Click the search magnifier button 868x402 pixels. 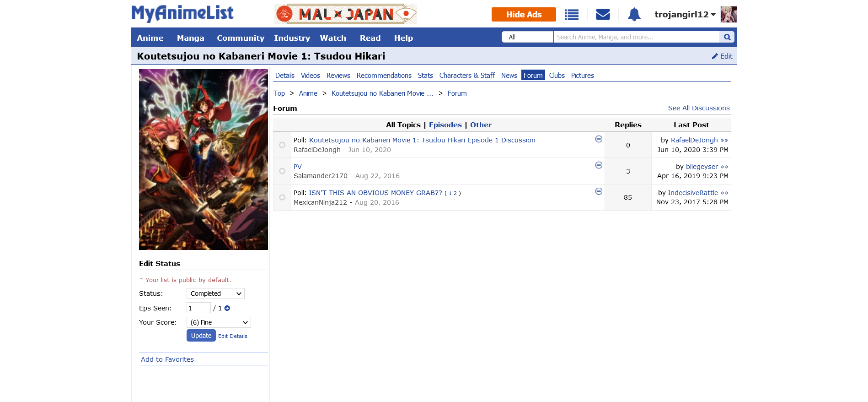727,37
